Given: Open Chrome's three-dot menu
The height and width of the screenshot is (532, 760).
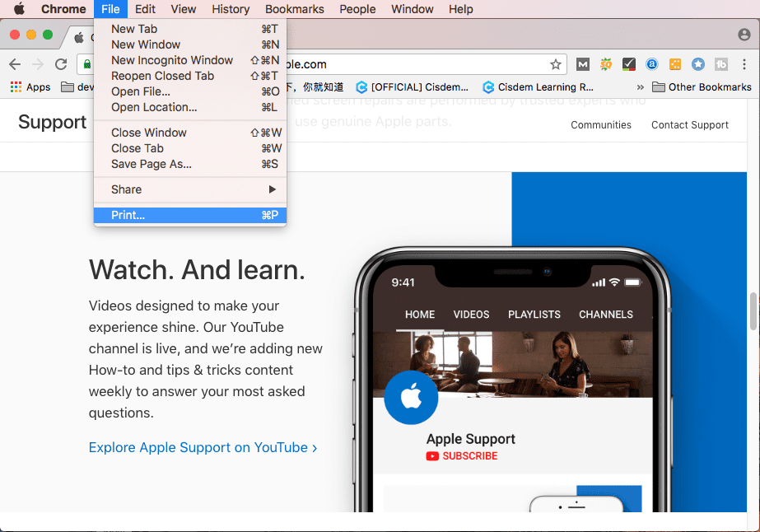Looking at the screenshot, I should 744,64.
